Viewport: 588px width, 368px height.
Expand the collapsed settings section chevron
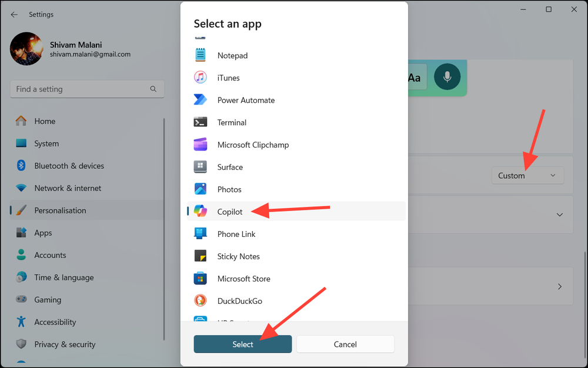click(x=559, y=215)
